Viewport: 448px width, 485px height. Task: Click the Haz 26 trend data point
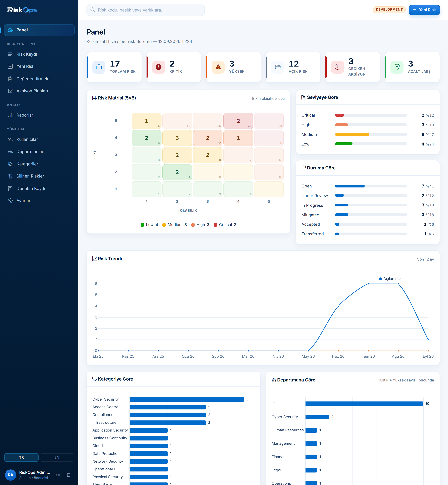338,306
